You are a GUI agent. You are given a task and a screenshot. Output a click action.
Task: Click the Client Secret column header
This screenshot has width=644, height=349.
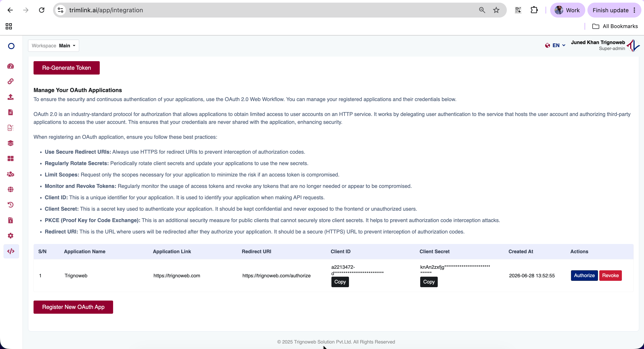(x=434, y=251)
